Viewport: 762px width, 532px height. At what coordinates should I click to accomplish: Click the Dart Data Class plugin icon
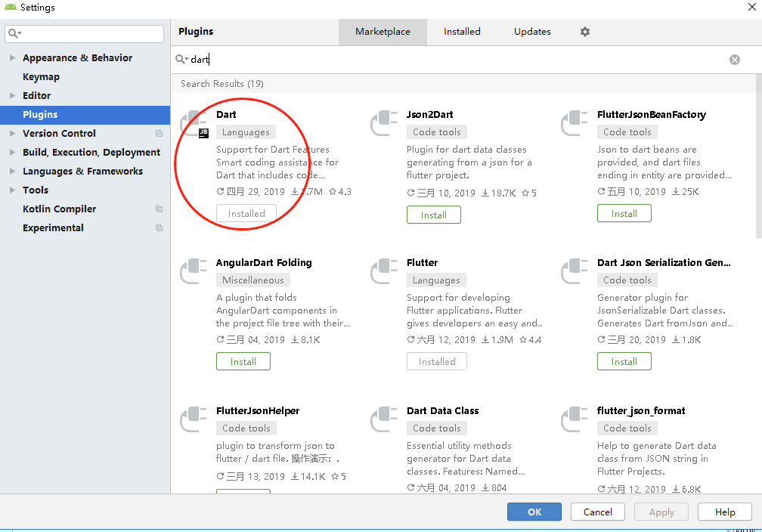pyautogui.click(x=384, y=419)
